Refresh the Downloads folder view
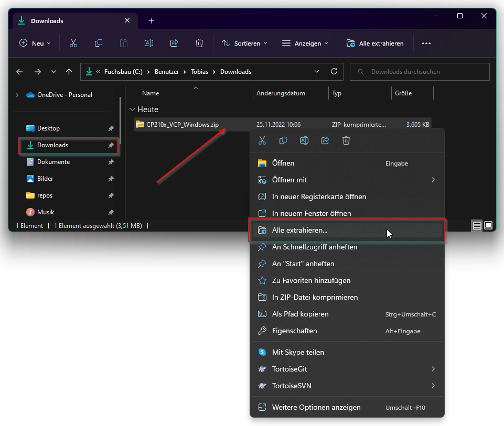504x426 pixels. [x=334, y=72]
